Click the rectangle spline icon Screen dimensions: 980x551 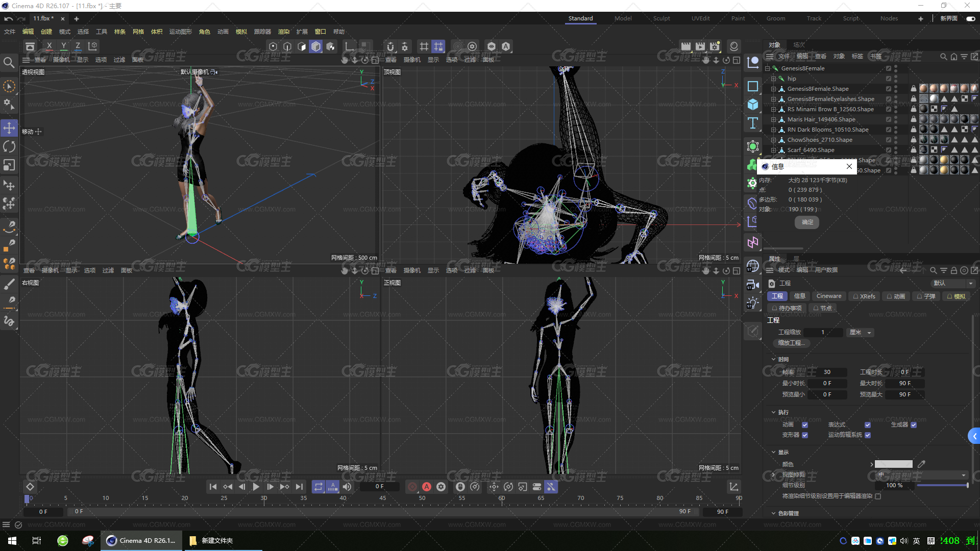pyautogui.click(x=753, y=86)
